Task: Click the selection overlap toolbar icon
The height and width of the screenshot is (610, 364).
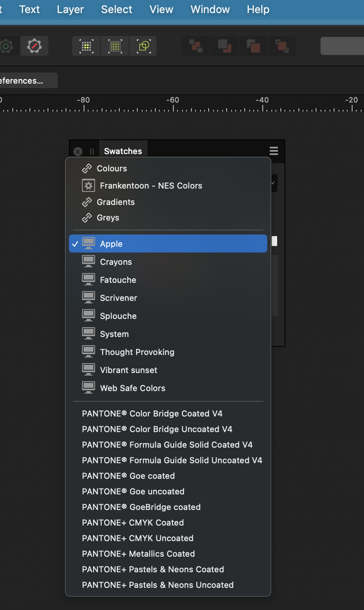Action: pyautogui.click(x=143, y=46)
